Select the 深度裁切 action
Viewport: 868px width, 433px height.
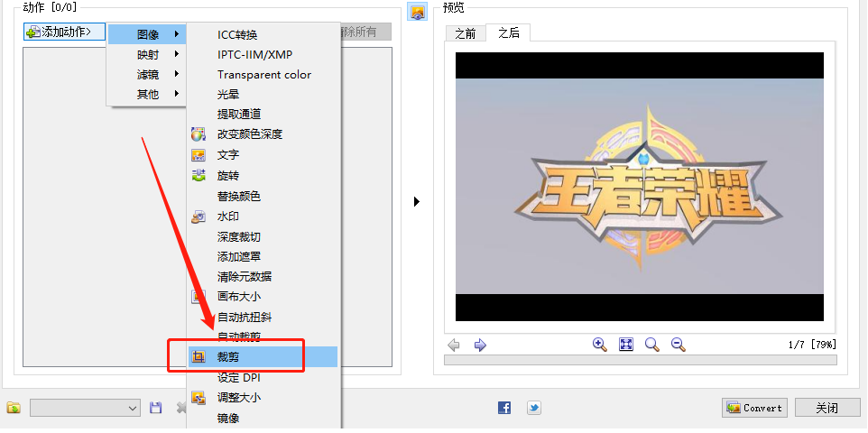pyautogui.click(x=238, y=237)
